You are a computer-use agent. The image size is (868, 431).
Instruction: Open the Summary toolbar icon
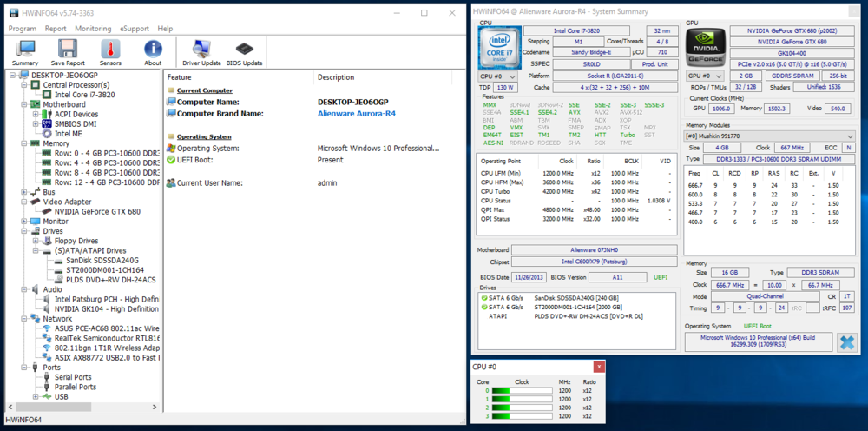coord(25,52)
